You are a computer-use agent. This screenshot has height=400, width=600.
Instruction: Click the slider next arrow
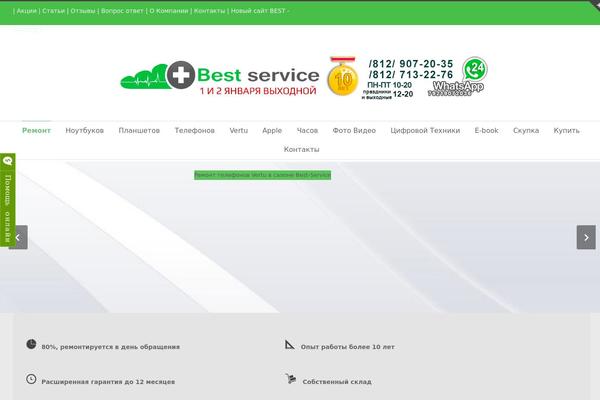tap(586, 237)
